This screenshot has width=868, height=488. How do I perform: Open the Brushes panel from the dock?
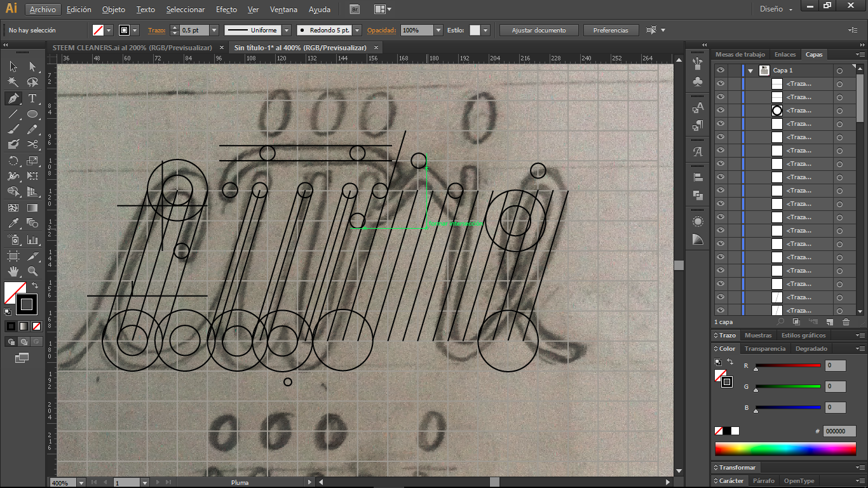click(x=698, y=63)
